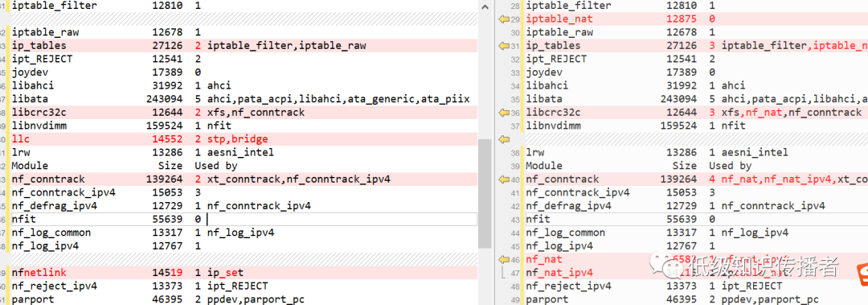The width and height of the screenshot is (868, 305).
Task: Click the left pane's scroll-up arrow
Action: pos(485,6)
